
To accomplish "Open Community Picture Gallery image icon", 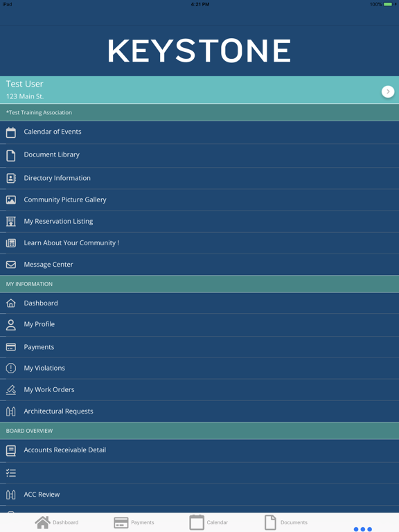I will click(x=11, y=199).
